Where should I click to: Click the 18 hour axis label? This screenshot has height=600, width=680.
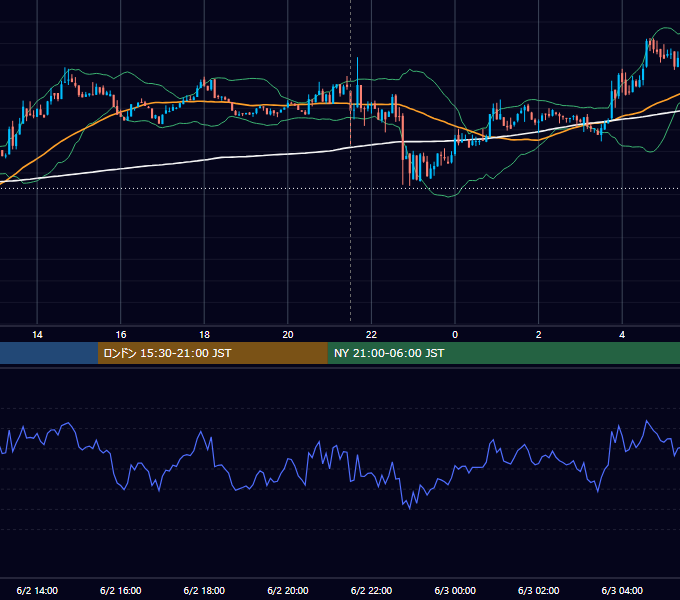(x=204, y=335)
